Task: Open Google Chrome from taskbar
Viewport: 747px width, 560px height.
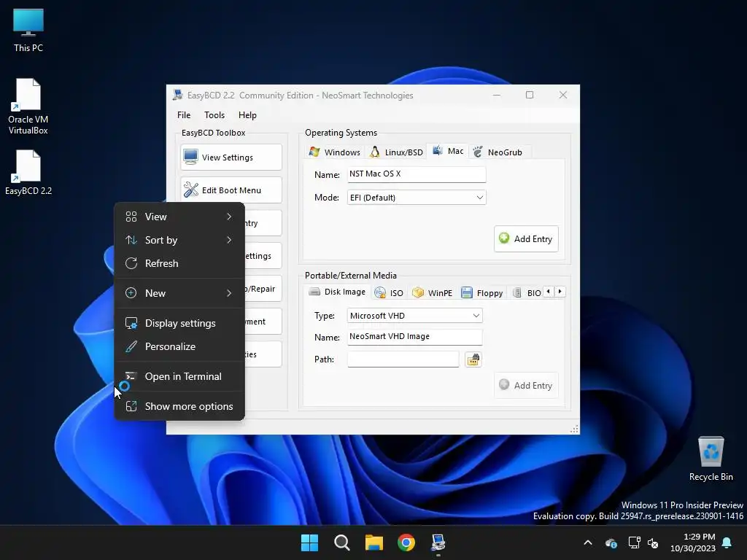Action: click(406, 542)
